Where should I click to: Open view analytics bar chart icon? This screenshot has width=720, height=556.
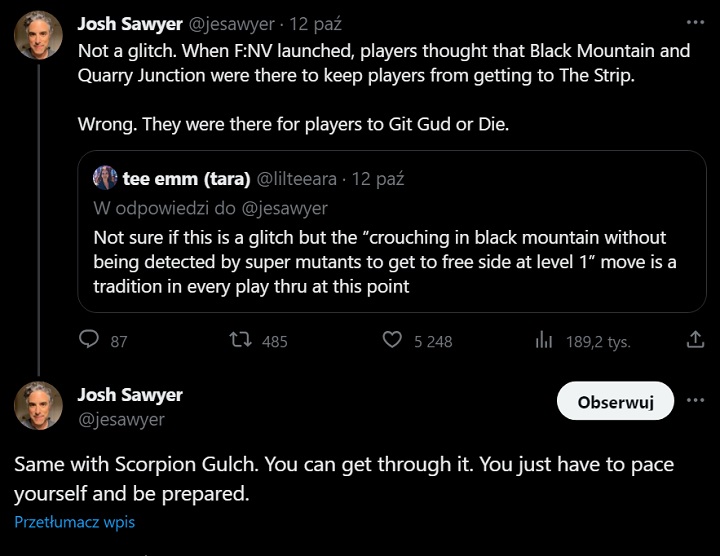544,340
